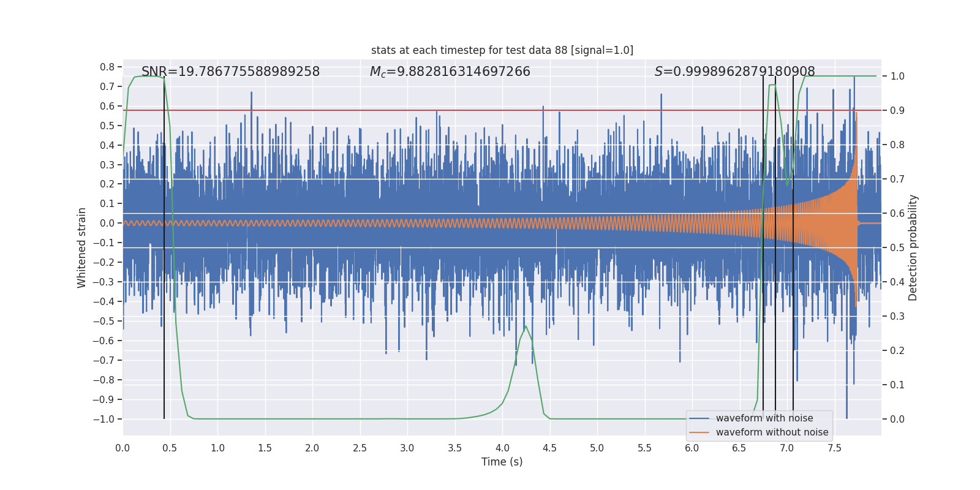Select the 'Detection probability' right axis label
This screenshot has height=490, width=980.
pos(913,247)
